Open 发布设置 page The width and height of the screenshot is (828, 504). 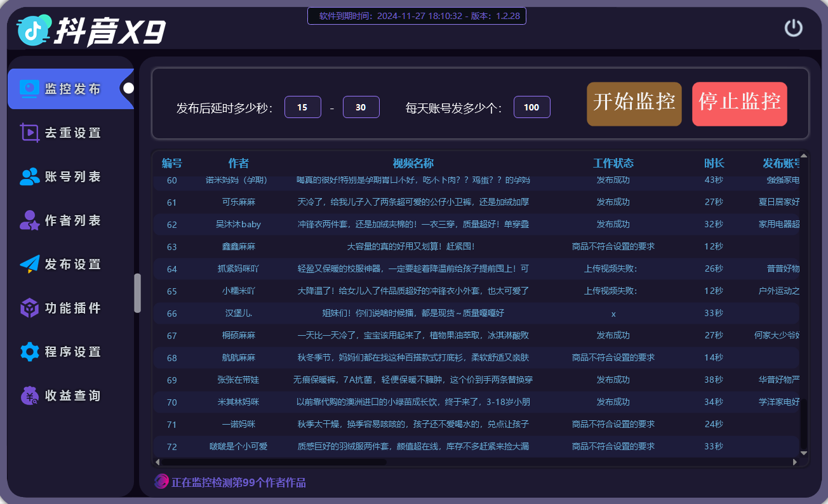click(70, 264)
